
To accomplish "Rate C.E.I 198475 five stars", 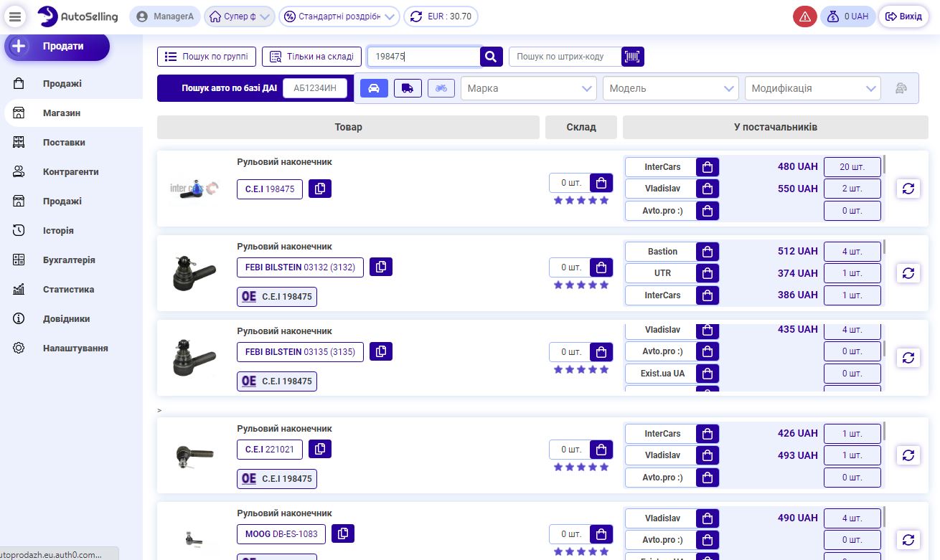I will 604,201.
